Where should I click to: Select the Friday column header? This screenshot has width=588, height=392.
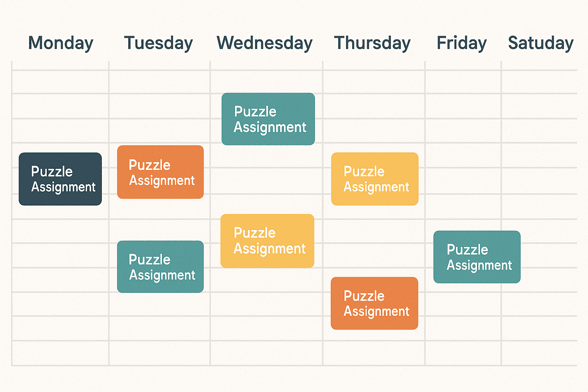(462, 43)
